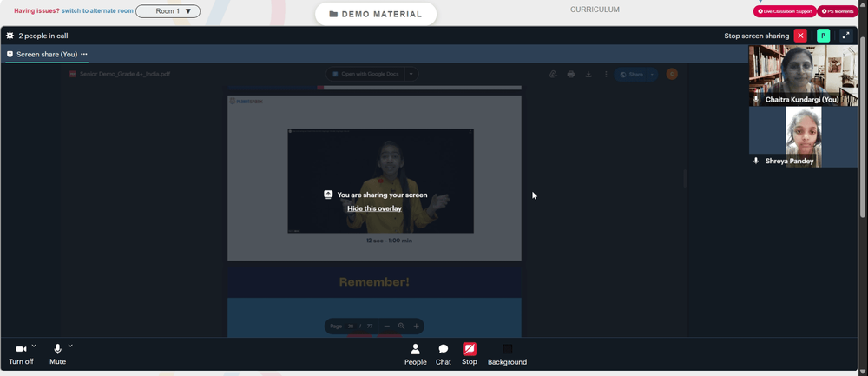Click Hide this overlay link
Screen dimensions: 868x376
(x=374, y=208)
